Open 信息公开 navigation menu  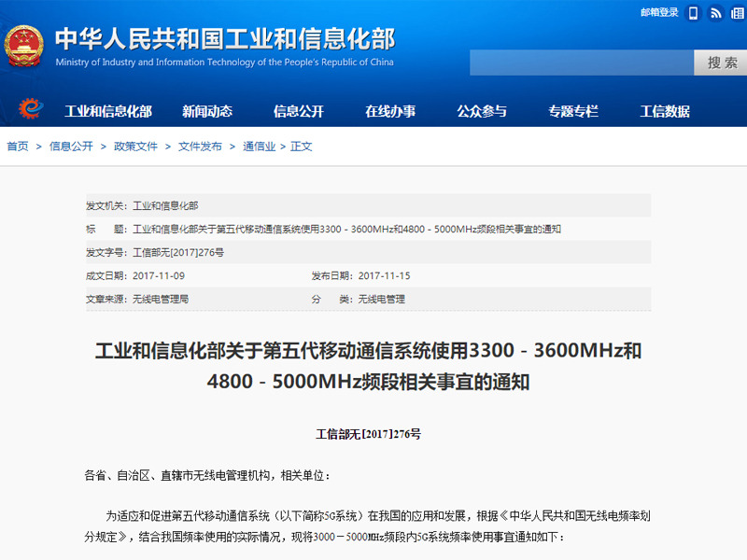pos(299,111)
